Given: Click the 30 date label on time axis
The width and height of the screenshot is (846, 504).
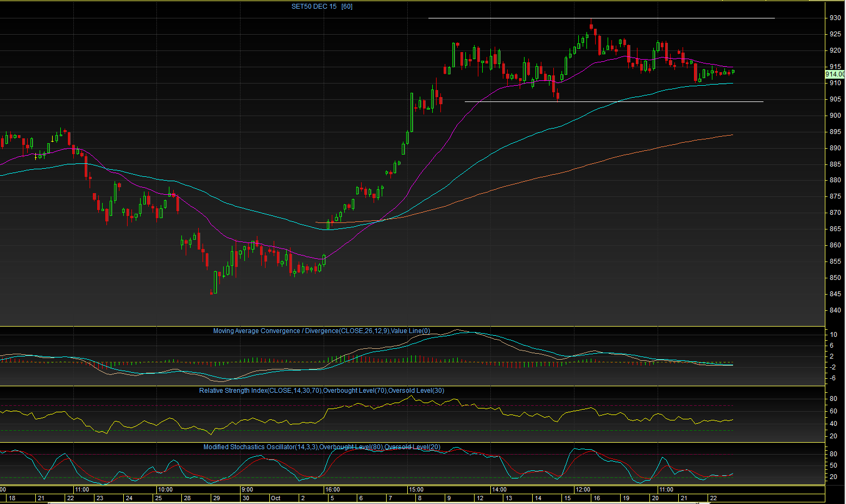Looking at the screenshot, I should [246, 498].
